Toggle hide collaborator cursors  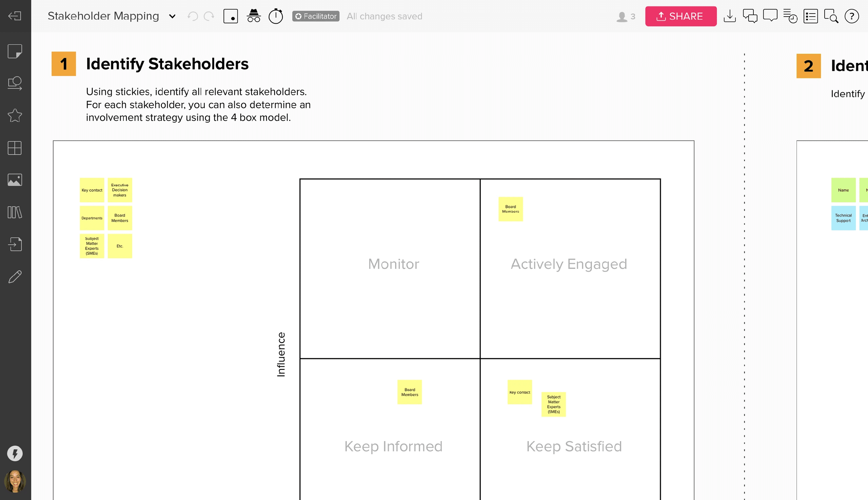click(231, 16)
